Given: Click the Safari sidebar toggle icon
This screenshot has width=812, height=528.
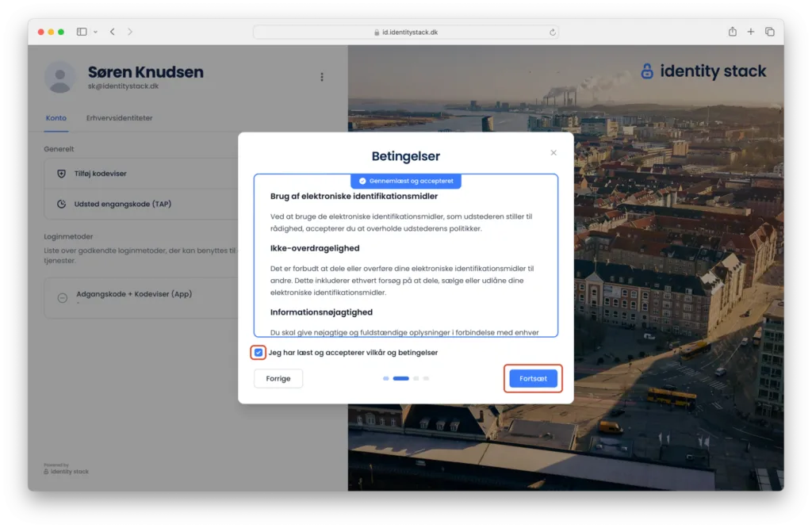Looking at the screenshot, I should point(82,32).
